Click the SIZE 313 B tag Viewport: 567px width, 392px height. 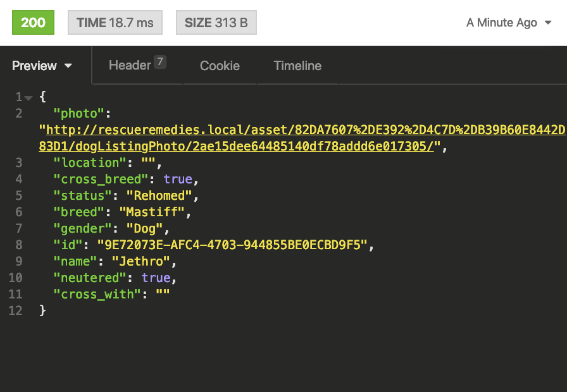pos(216,23)
